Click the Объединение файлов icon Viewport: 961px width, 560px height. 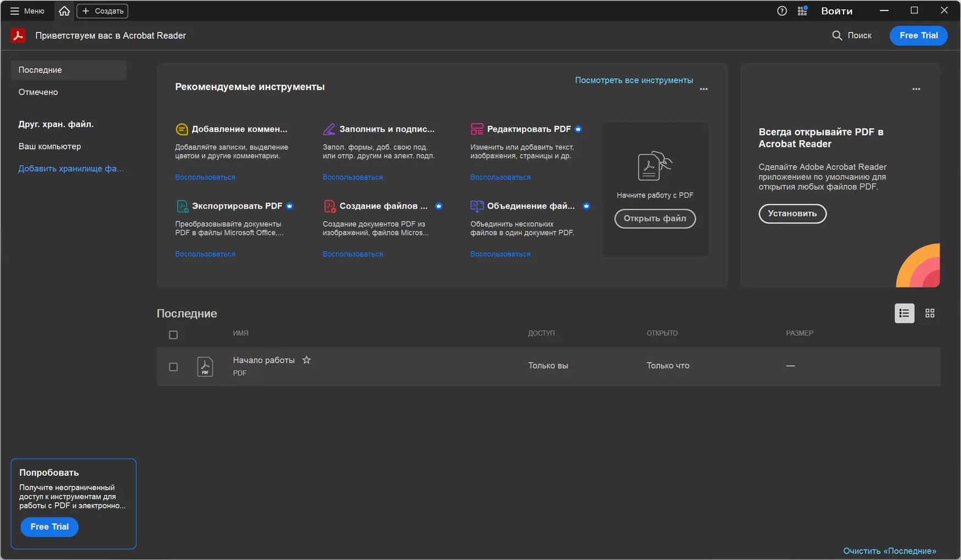(477, 206)
